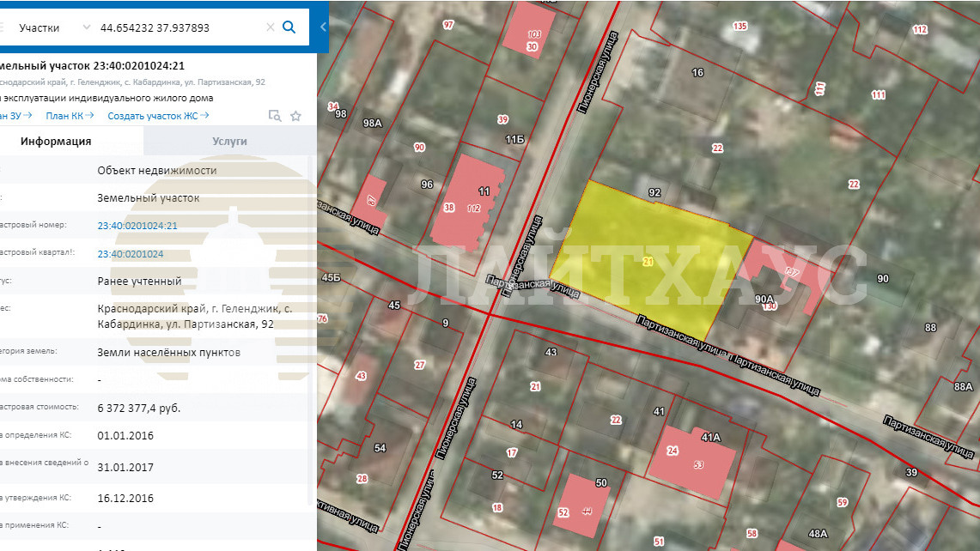The height and width of the screenshot is (551, 980).
Task: Click parcel label 135 on the map
Action: point(740,27)
